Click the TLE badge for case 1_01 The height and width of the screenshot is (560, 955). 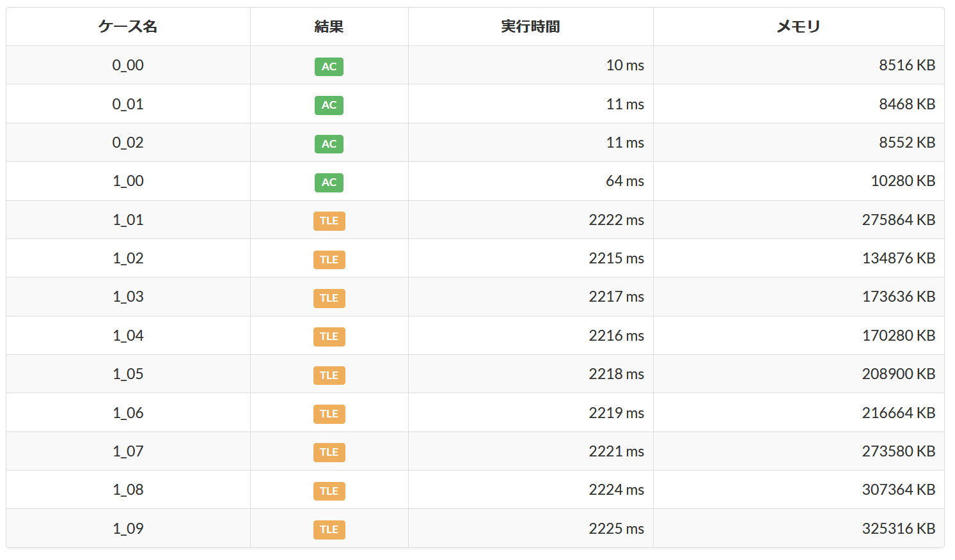click(x=329, y=221)
